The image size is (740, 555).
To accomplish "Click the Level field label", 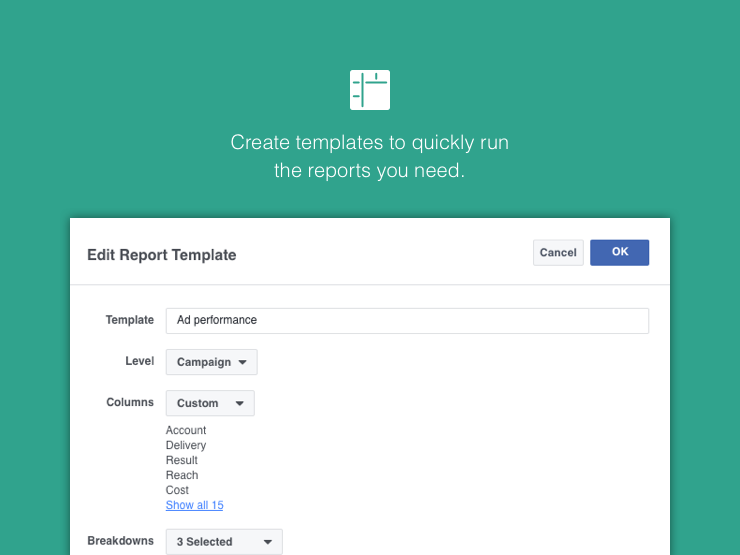I will coord(140,361).
